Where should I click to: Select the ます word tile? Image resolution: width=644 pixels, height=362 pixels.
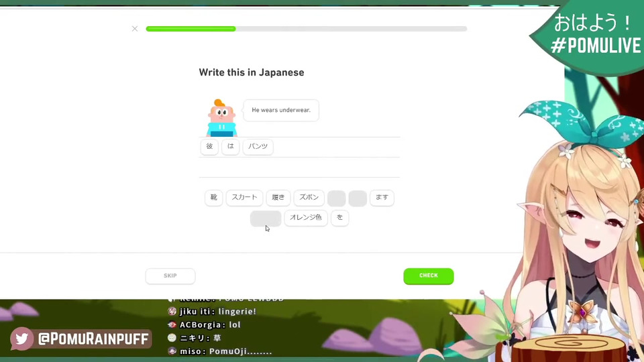(x=382, y=198)
